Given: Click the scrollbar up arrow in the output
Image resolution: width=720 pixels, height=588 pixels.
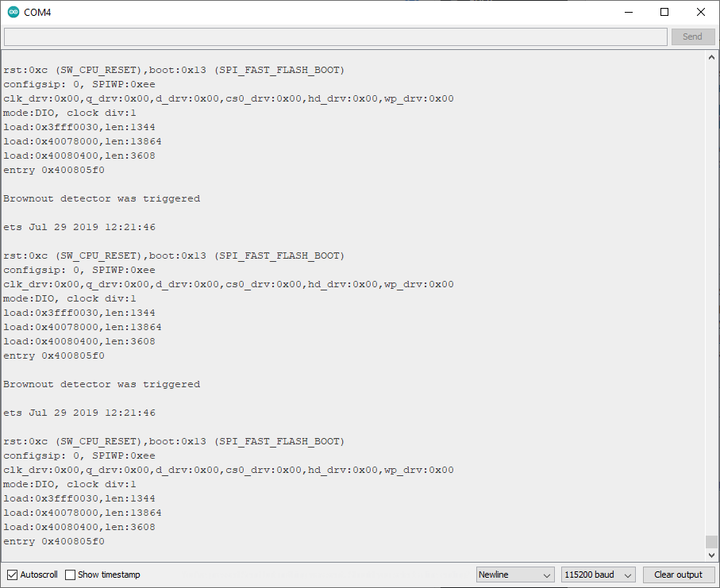Looking at the screenshot, I should [x=710, y=58].
